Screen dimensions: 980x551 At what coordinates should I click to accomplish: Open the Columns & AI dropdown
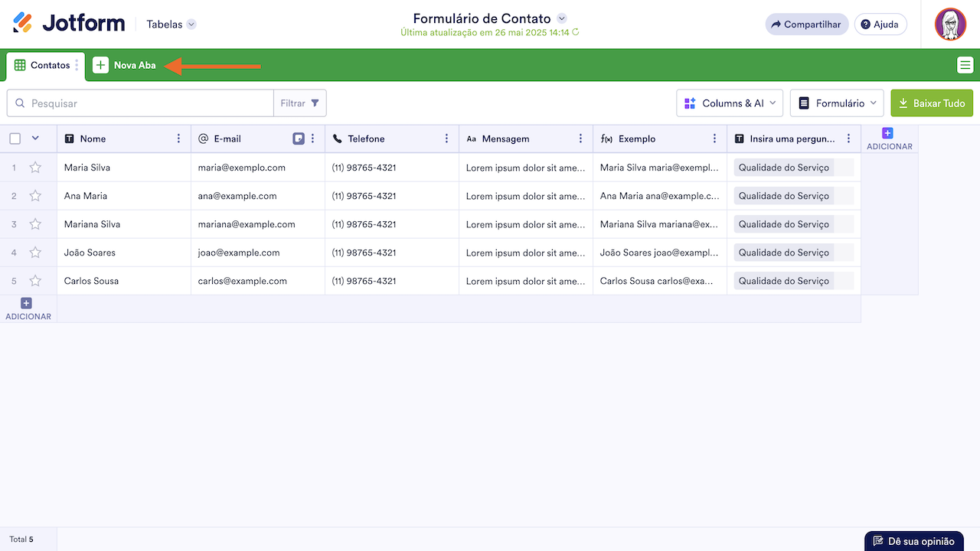click(730, 103)
